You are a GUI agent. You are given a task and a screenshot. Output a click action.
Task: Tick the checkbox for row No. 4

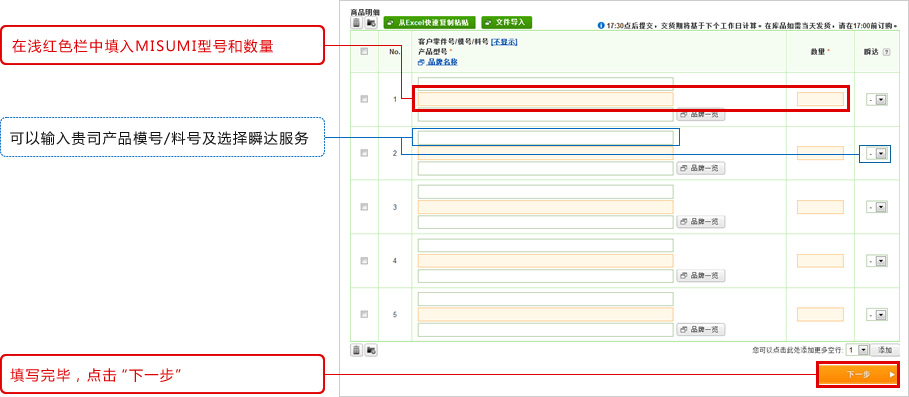(x=364, y=260)
